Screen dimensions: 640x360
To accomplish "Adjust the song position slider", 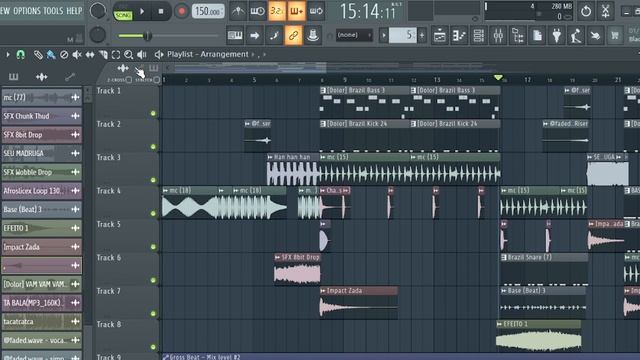I will click(x=169, y=36).
